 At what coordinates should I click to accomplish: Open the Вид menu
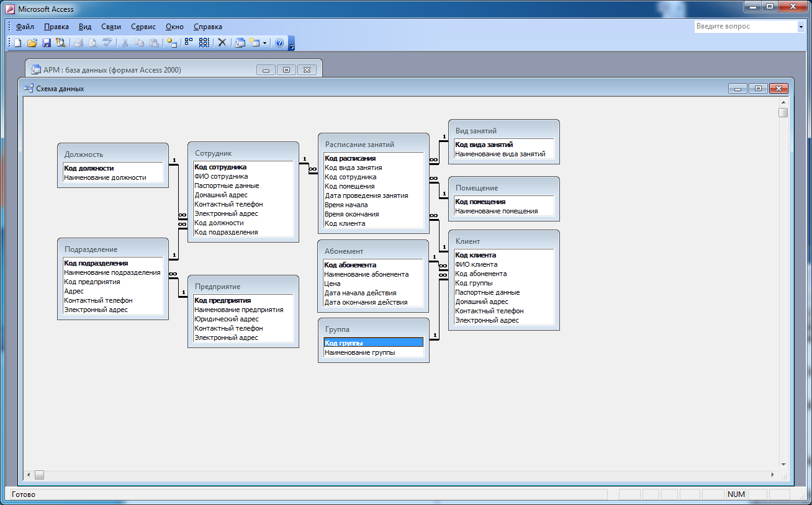pos(85,27)
